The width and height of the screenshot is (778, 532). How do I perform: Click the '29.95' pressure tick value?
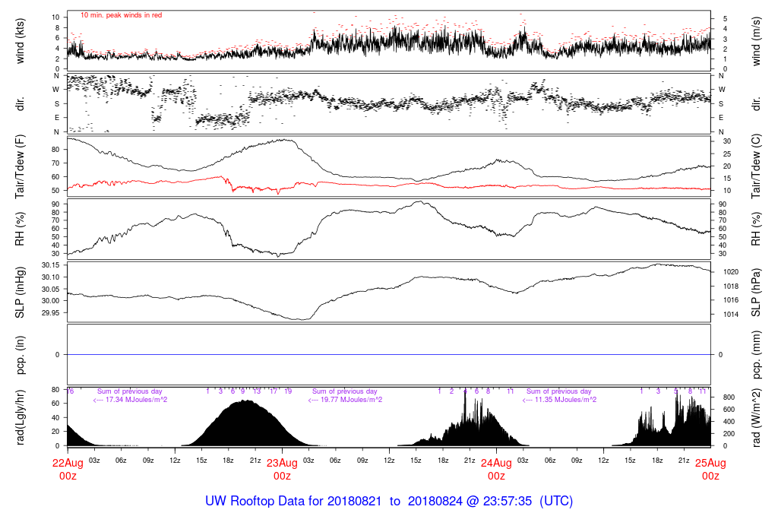tap(51, 313)
